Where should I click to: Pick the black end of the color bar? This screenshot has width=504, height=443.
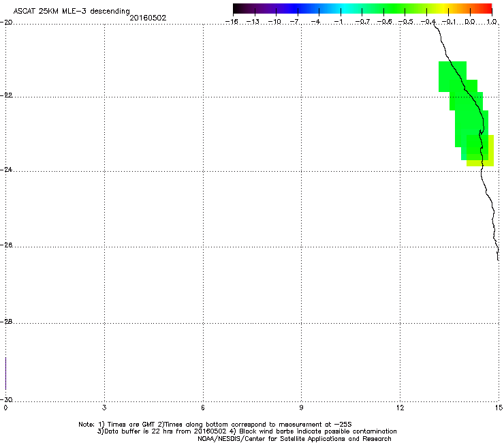(238, 9)
